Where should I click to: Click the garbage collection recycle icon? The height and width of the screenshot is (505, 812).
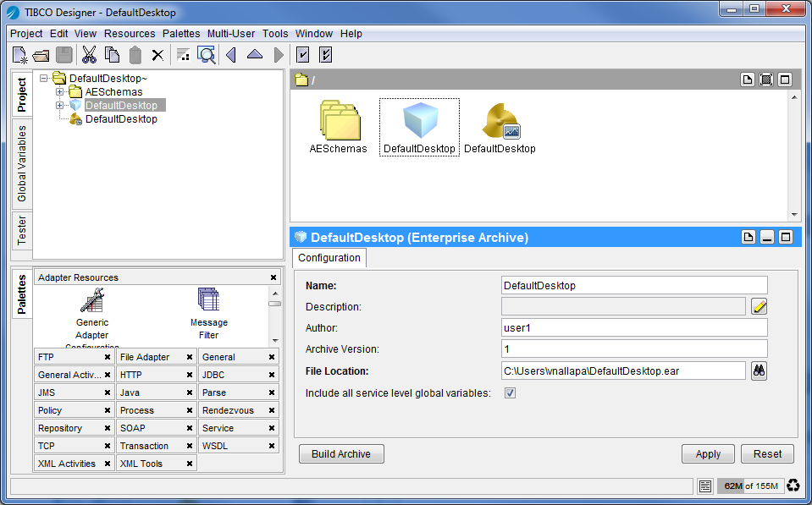793,486
